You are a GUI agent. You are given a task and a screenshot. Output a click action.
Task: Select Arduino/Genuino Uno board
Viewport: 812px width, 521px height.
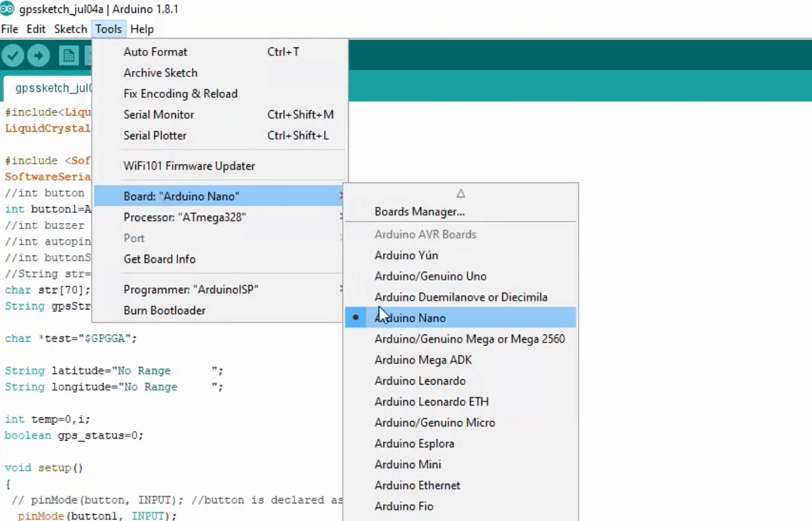[x=460, y=276]
